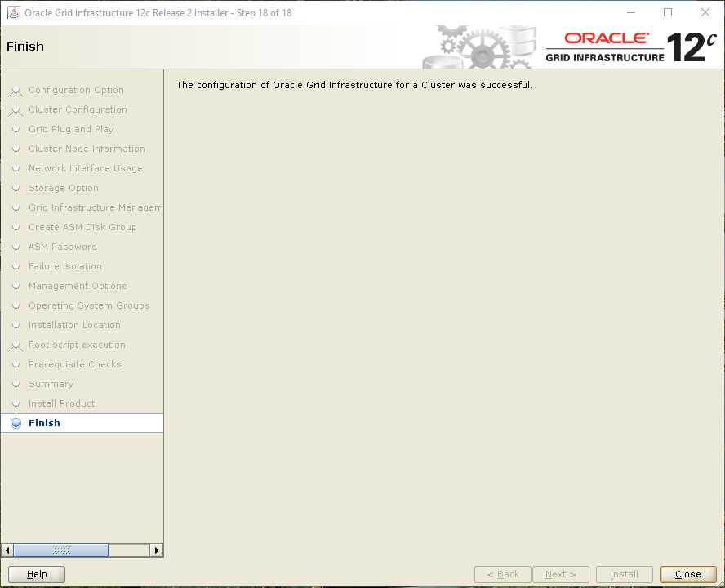Click the greyed-out Next button

[561, 574]
